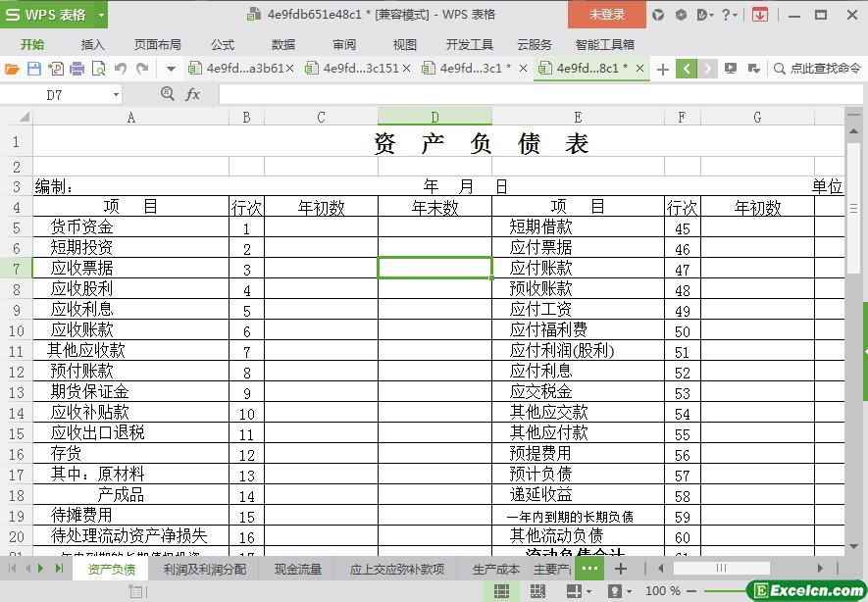Open the 公式 ribbon tab
Image resolution: width=868 pixels, height=602 pixels.
click(x=223, y=44)
